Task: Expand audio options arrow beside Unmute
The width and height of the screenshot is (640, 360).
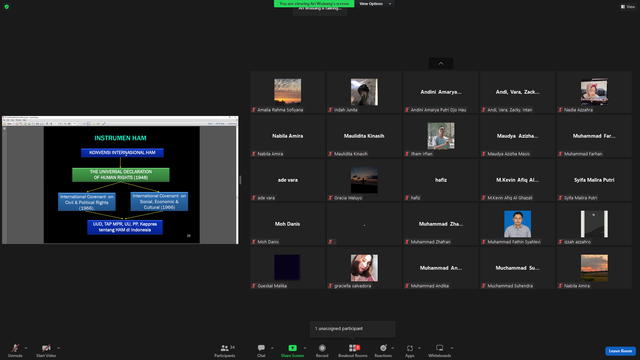Action: tap(26, 348)
